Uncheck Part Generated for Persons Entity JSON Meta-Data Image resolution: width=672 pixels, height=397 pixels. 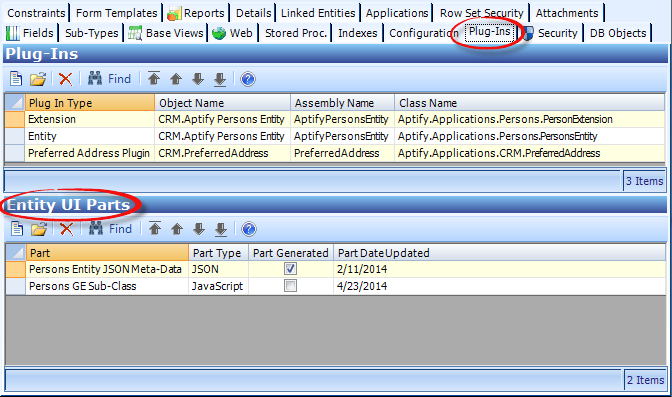pos(290,269)
